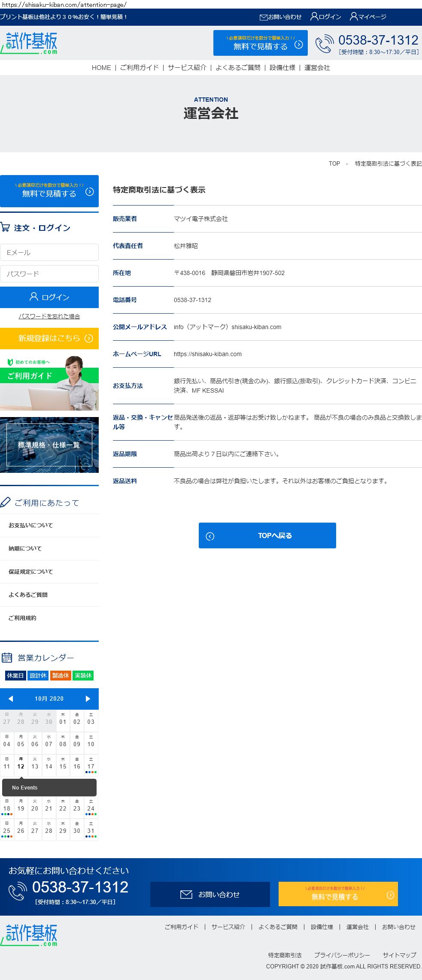Click the yellow 新規登録はこちら button
Viewport: 422px width, 980px height.
point(49,339)
